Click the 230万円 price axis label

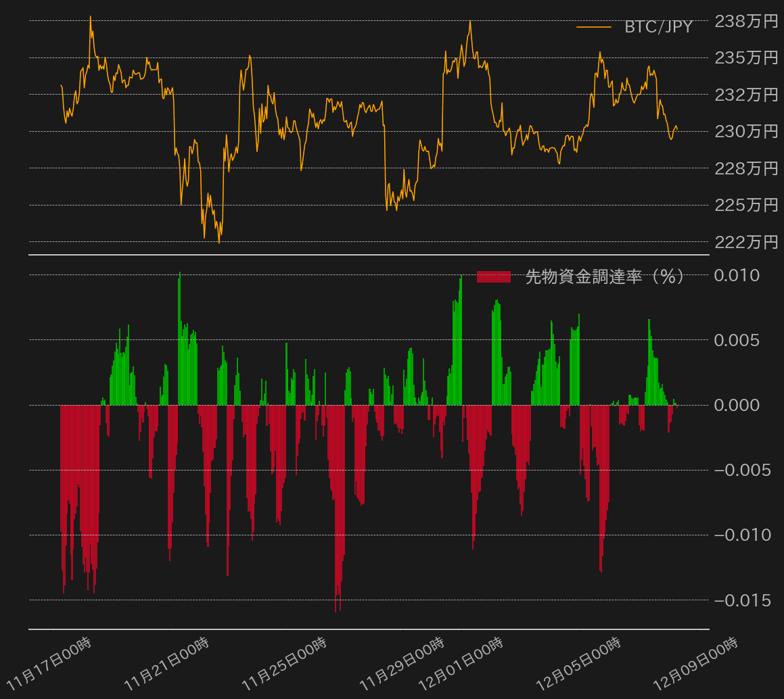(x=746, y=131)
